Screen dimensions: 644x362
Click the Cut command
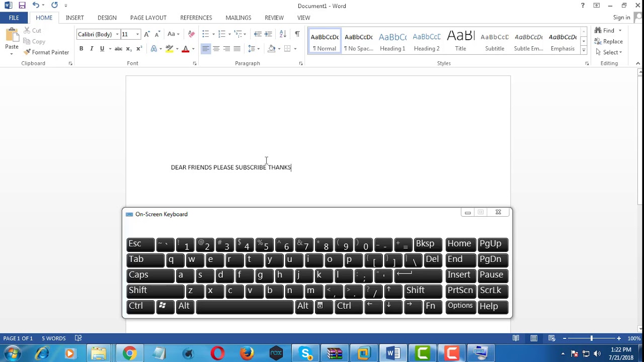tap(33, 31)
